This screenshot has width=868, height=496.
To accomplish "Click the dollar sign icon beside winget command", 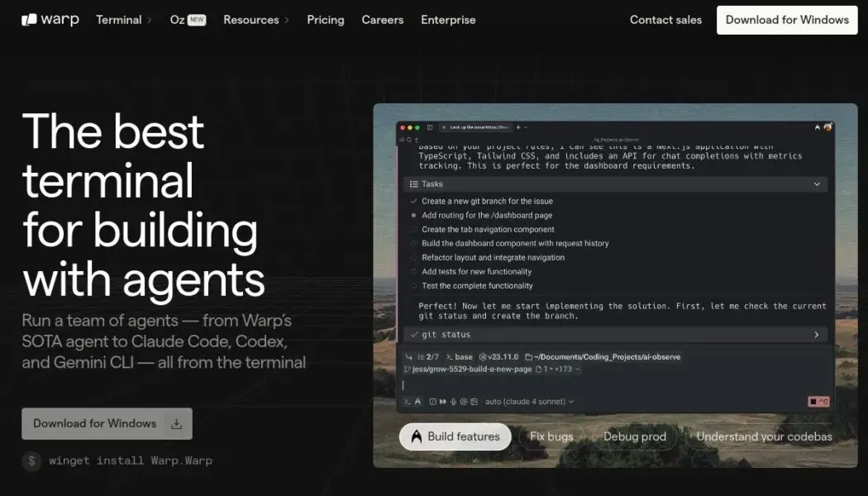I will (x=31, y=460).
